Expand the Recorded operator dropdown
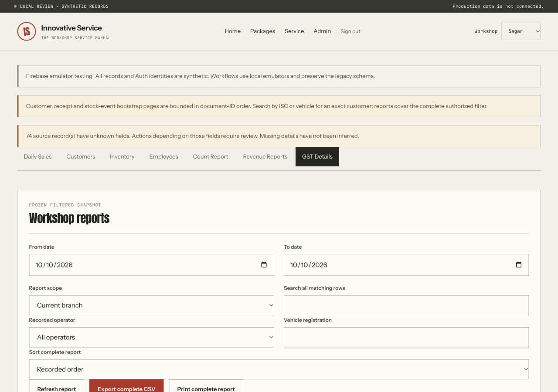558x392 pixels. click(151, 337)
